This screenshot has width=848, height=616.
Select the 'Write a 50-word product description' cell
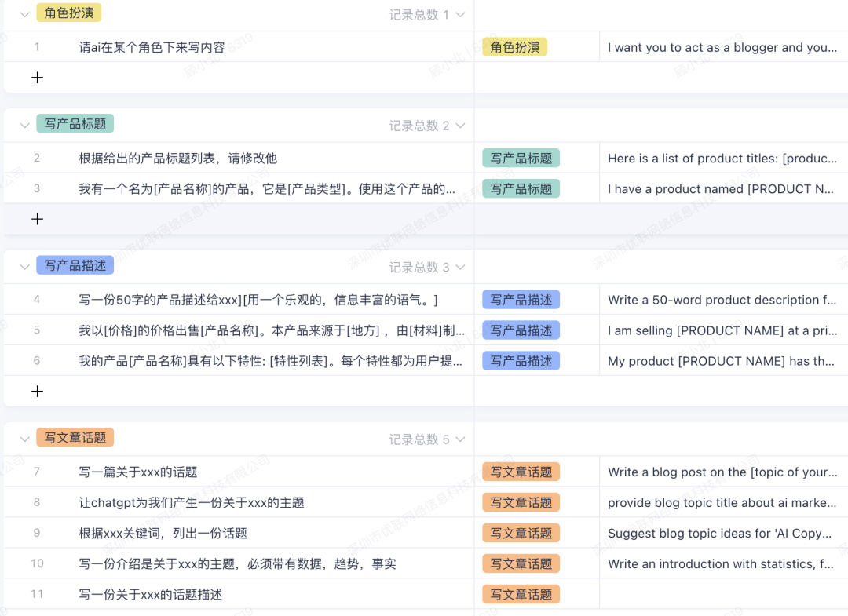[x=722, y=300]
